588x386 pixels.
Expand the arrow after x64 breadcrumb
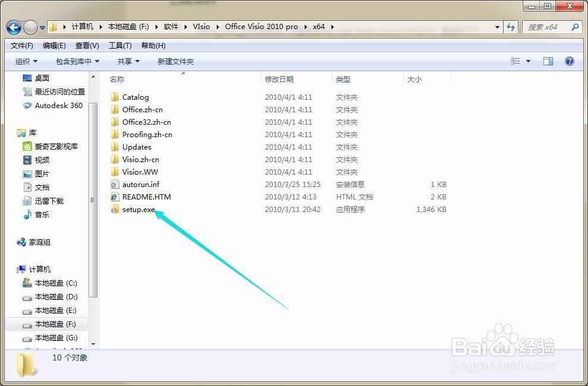tap(332, 27)
